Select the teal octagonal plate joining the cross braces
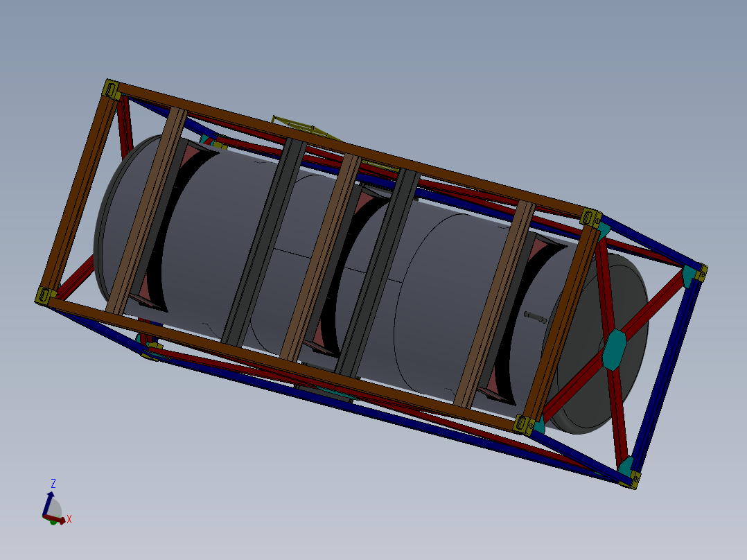 pyautogui.click(x=614, y=350)
